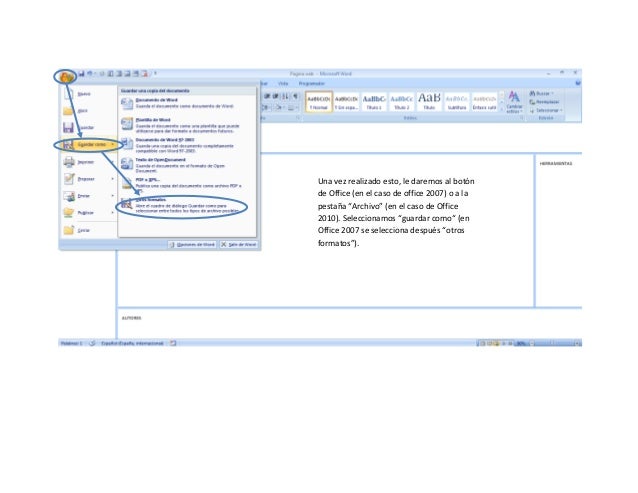Expand the Preparar submenu arrow
638x493 pixels.
pyautogui.click(x=113, y=179)
